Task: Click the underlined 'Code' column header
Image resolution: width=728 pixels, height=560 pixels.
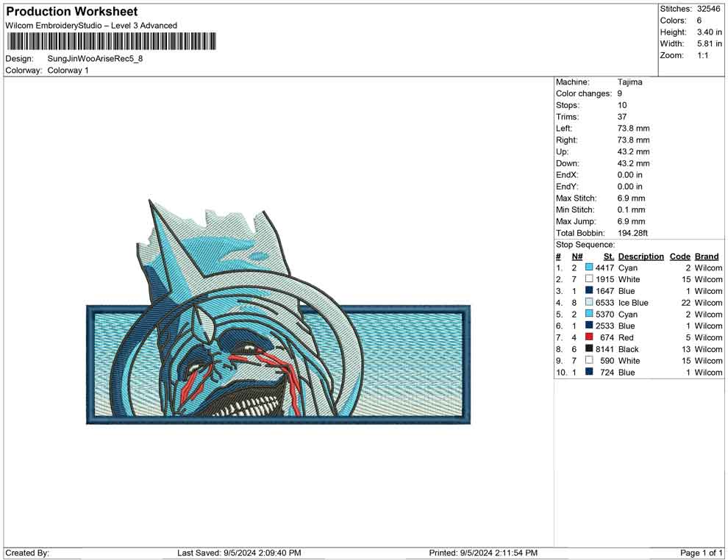Action: tap(679, 256)
